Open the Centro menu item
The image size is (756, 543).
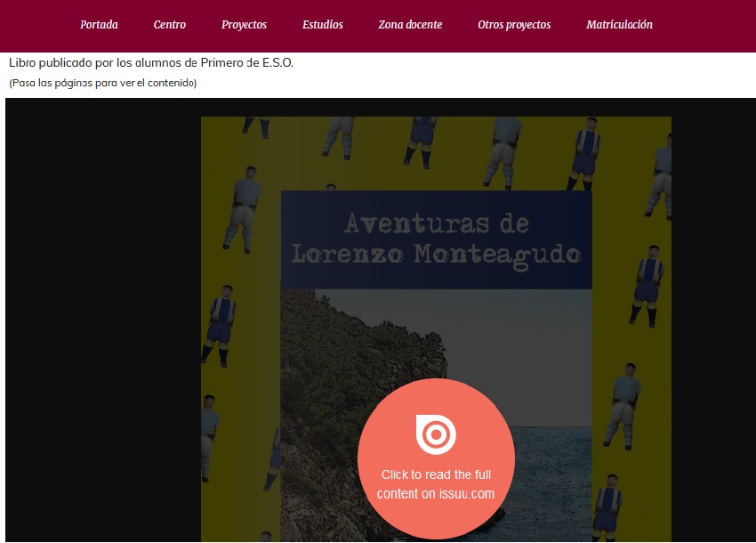tap(170, 25)
